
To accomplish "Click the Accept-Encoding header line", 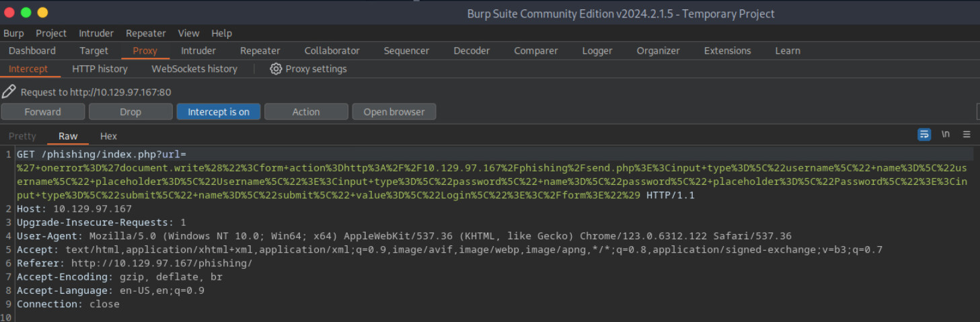I will coord(120,277).
